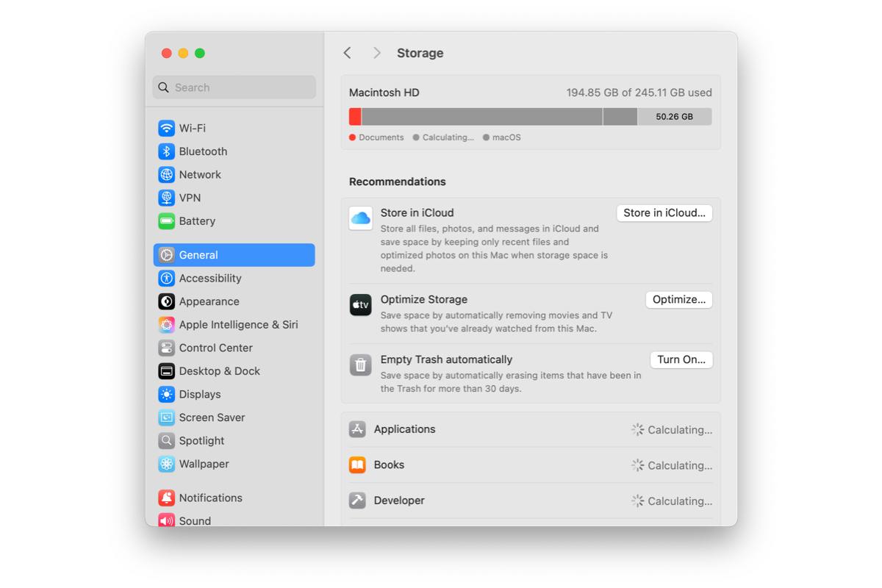
Task: Select Apple Intelligence & Siri label
Action: click(x=239, y=325)
